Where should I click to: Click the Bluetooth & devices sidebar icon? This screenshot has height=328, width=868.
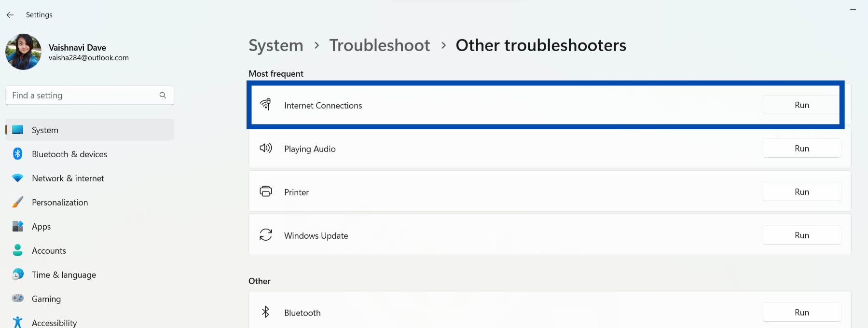pyautogui.click(x=18, y=154)
